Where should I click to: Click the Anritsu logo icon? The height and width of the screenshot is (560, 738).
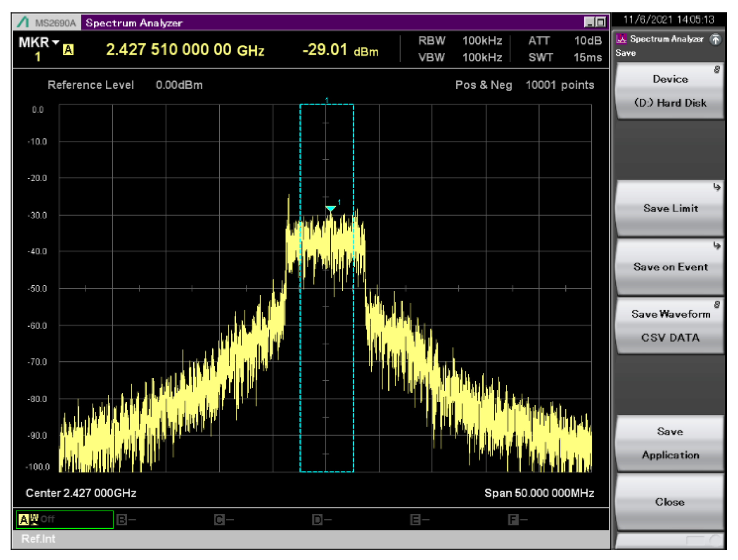tap(23, 23)
